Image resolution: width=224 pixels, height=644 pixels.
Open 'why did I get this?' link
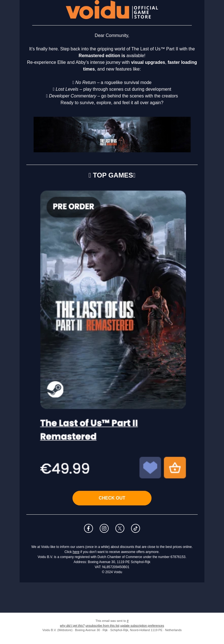tap(72, 626)
